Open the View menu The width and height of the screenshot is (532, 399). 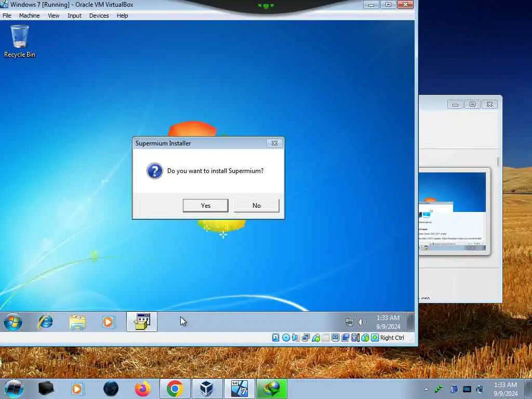click(x=54, y=16)
